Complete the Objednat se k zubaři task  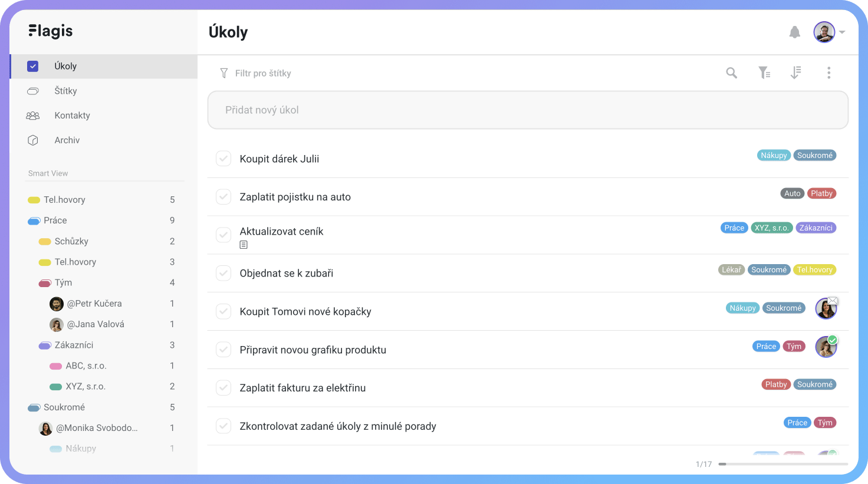pos(223,273)
